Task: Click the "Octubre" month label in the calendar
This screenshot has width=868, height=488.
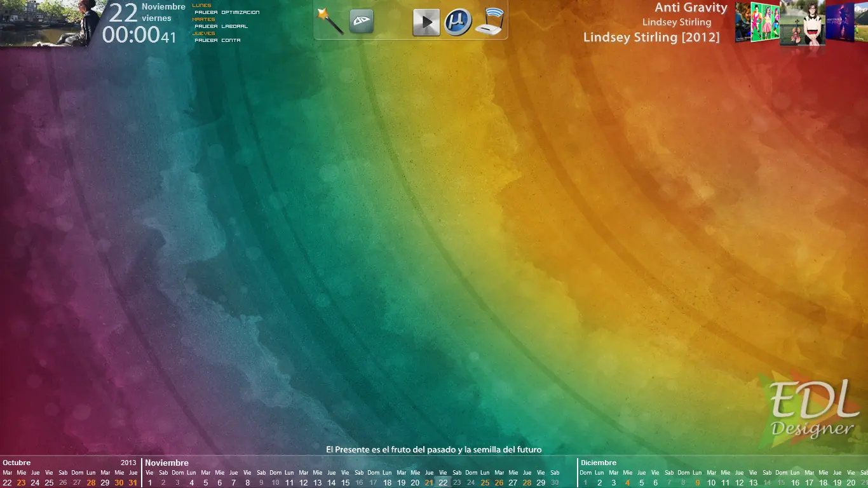Action: click(x=17, y=463)
